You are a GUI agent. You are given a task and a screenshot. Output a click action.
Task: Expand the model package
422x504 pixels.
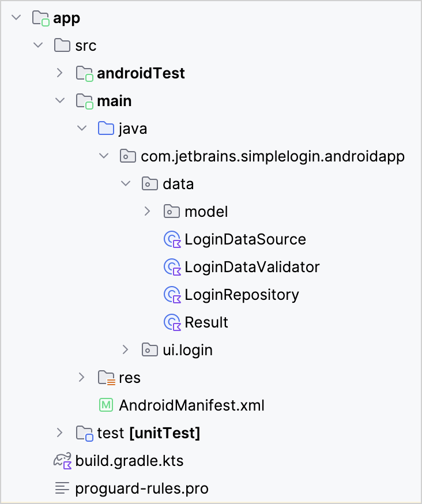coord(147,212)
